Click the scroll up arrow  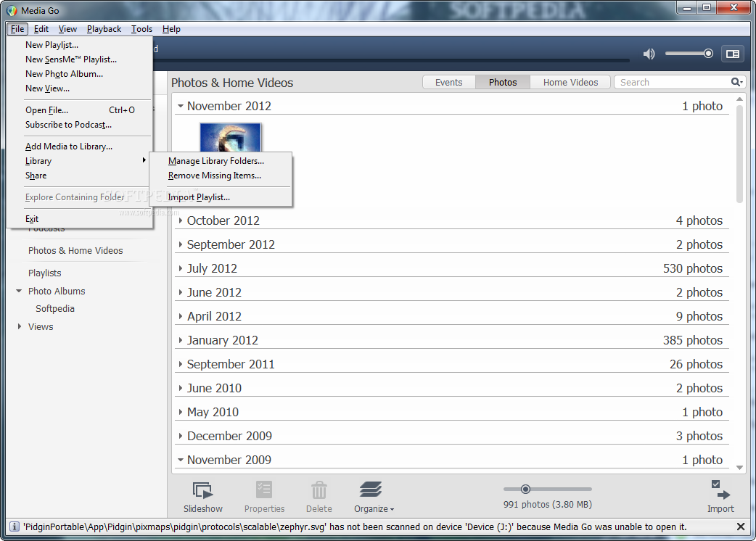coord(739,99)
